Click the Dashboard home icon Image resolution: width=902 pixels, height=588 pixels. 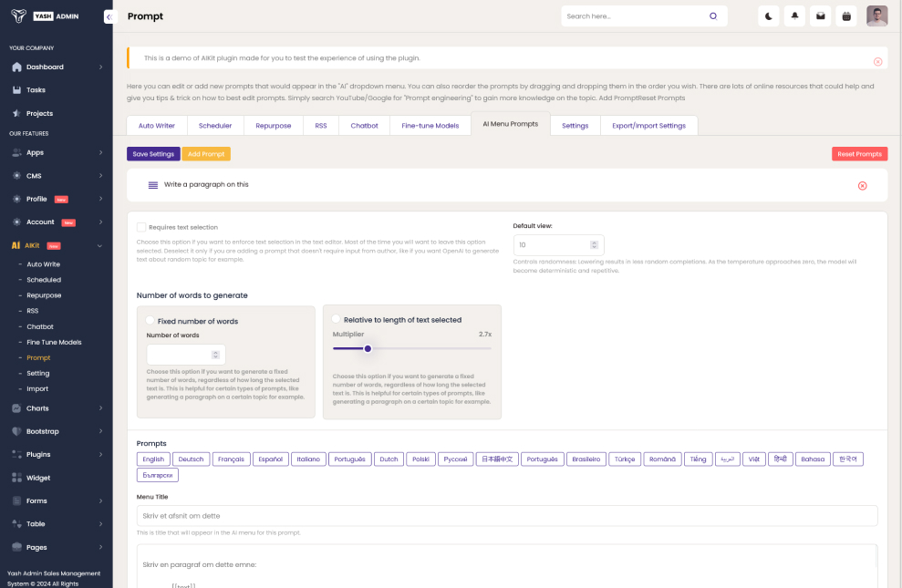[16, 67]
